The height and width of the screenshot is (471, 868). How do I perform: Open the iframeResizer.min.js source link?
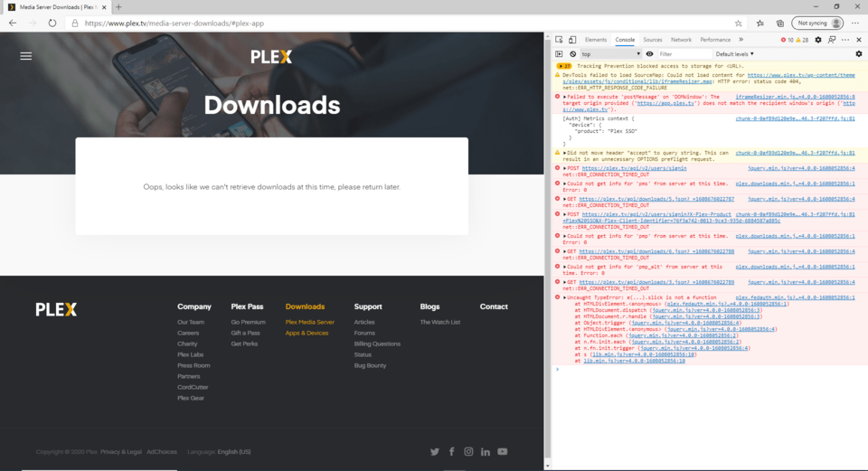(x=795, y=97)
